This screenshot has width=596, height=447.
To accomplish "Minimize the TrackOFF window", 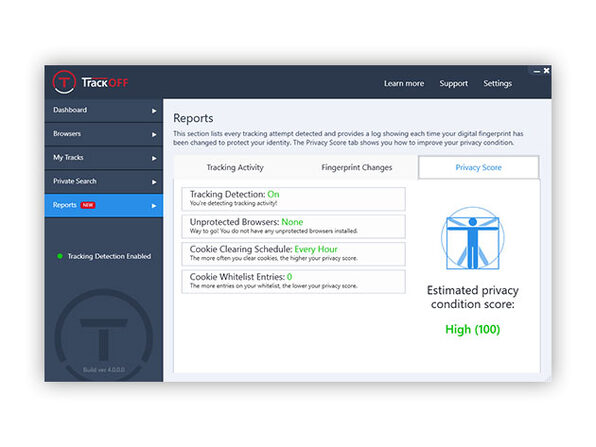I will click(x=537, y=71).
